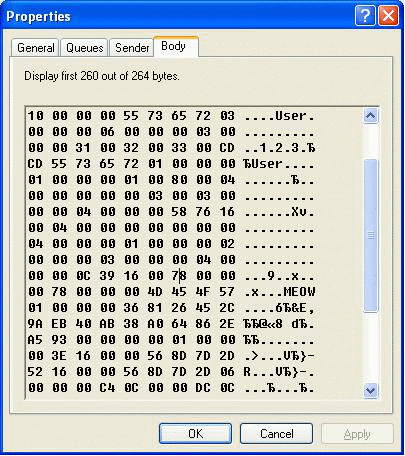Screen dimensions: 405x456
Task: Click the MEOW ASCII text in the dump
Action: pyautogui.click(x=299, y=292)
